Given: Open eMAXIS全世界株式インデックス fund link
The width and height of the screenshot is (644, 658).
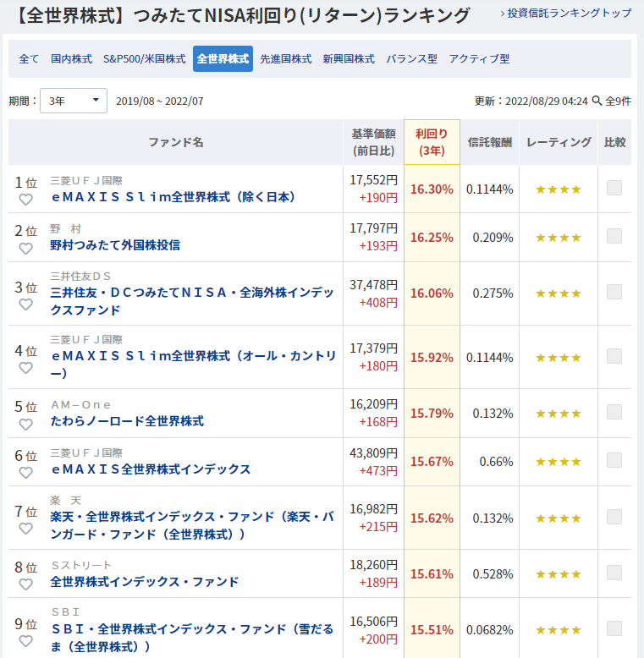Looking at the screenshot, I should pyautogui.click(x=151, y=469).
